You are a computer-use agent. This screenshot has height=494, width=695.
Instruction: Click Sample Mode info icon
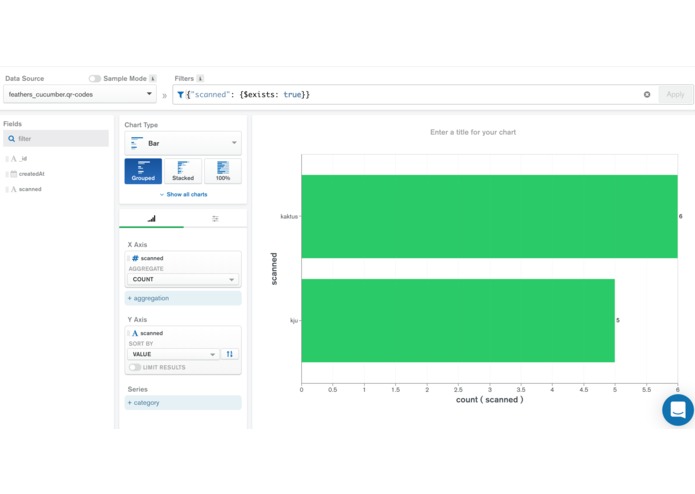(x=152, y=78)
